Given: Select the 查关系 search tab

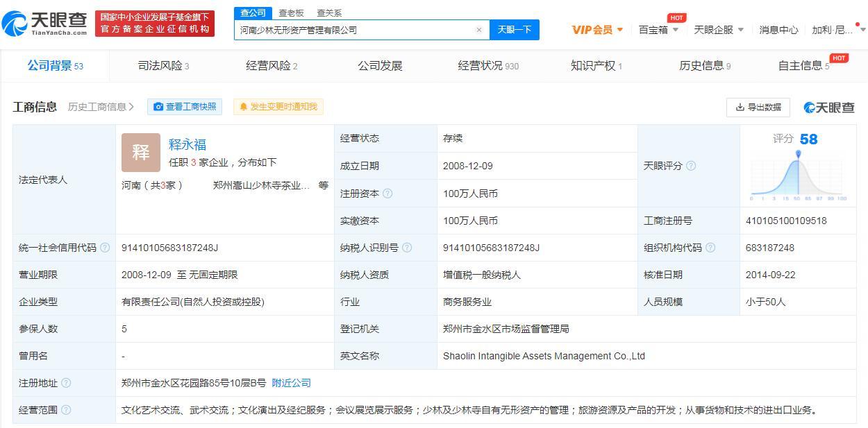Looking at the screenshot, I should [329, 12].
